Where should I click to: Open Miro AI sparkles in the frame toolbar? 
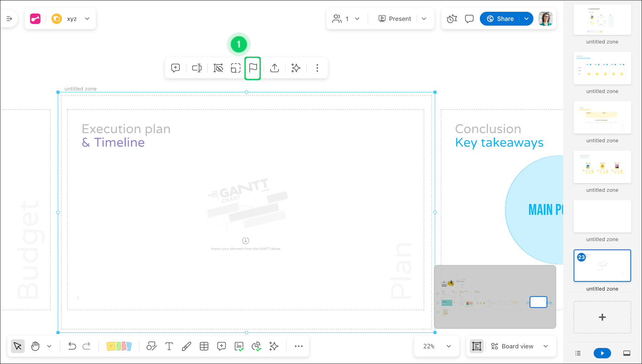[x=296, y=68]
